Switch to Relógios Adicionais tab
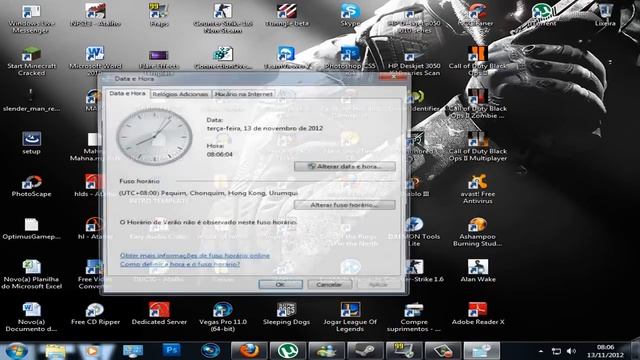This screenshot has height=360, width=640. (x=180, y=94)
